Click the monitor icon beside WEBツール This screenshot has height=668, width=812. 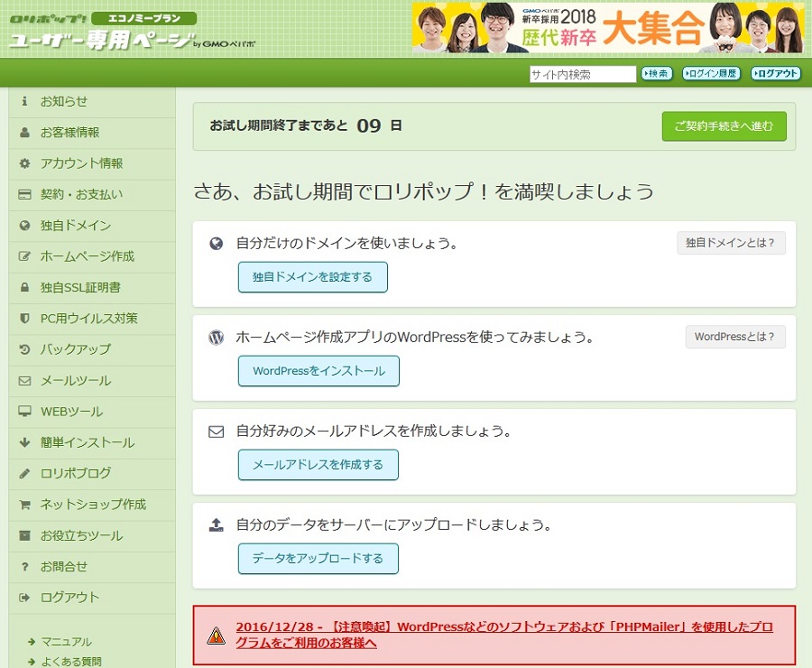[x=24, y=412]
